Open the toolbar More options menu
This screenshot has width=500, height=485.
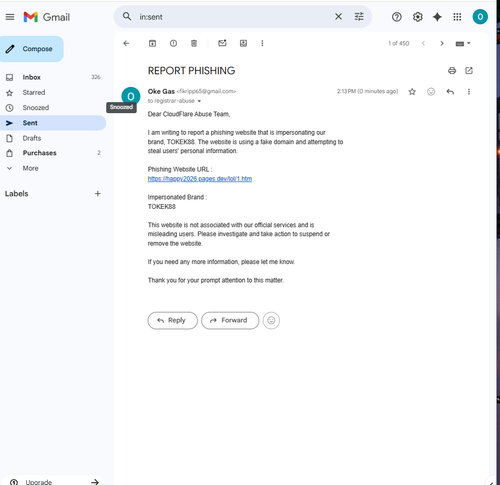click(x=262, y=43)
